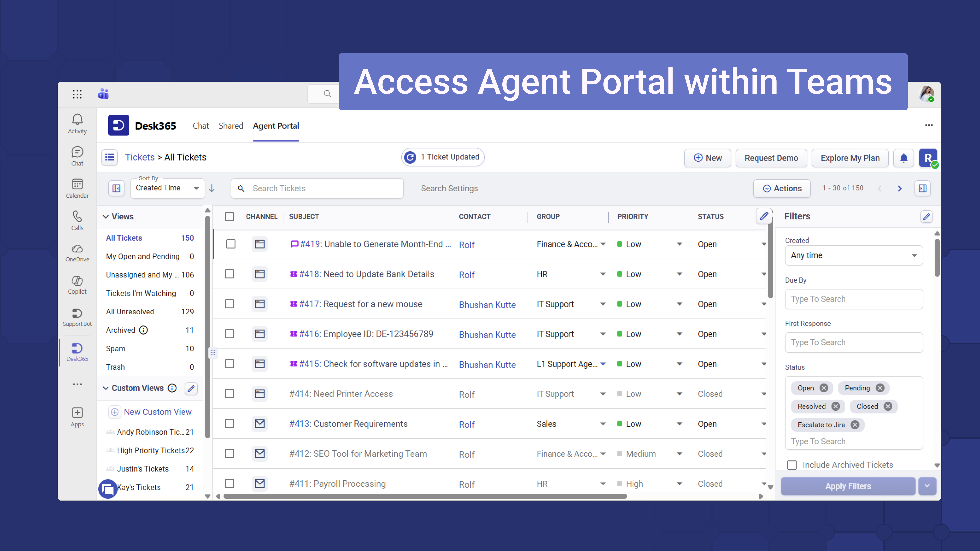
Task: Collapse the Views section chevron
Action: [106, 217]
